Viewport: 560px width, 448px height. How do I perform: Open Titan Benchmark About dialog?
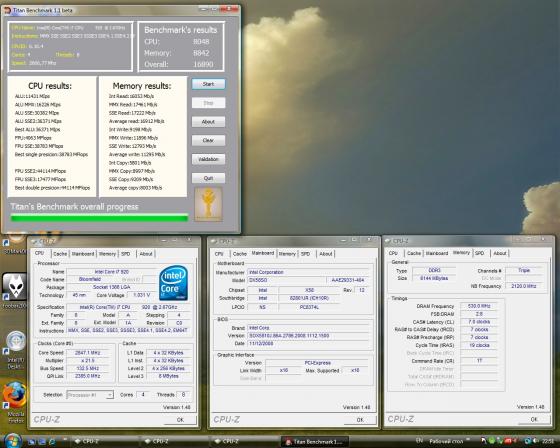[209, 122]
